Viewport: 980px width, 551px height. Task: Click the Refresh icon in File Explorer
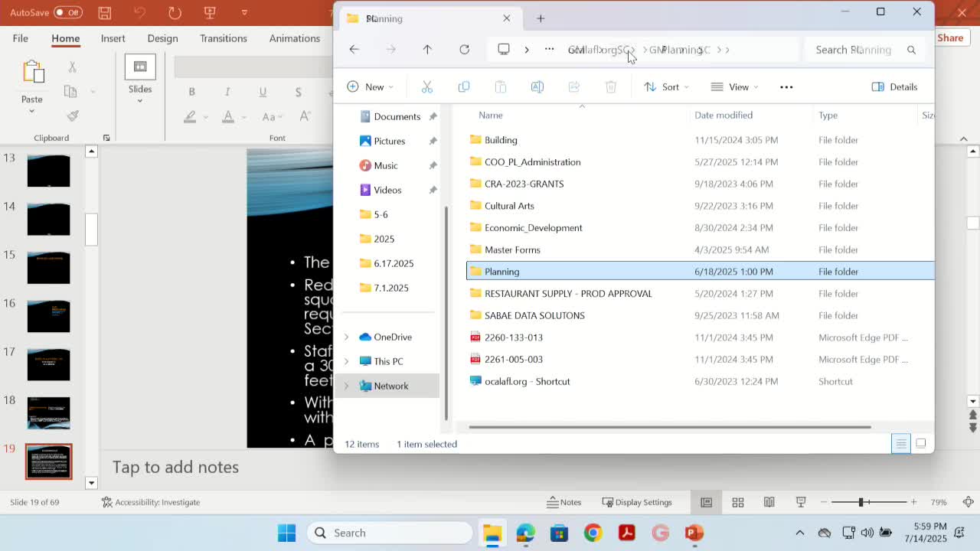[464, 50]
